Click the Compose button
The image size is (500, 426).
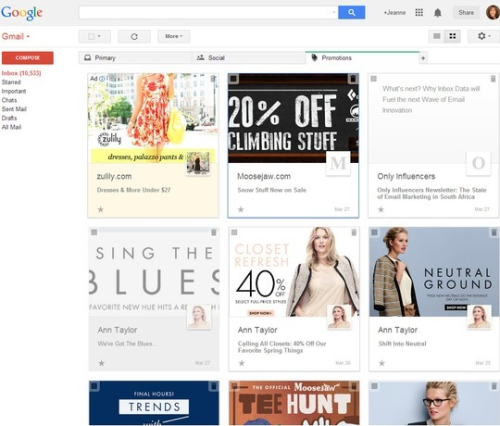(x=28, y=58)
